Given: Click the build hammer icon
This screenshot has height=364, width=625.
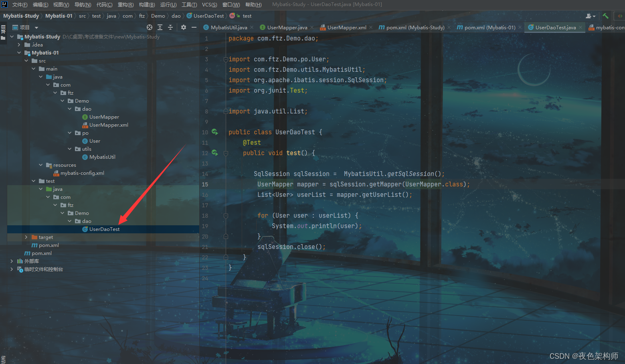Looking at the screenshot, I should (605, 16).
